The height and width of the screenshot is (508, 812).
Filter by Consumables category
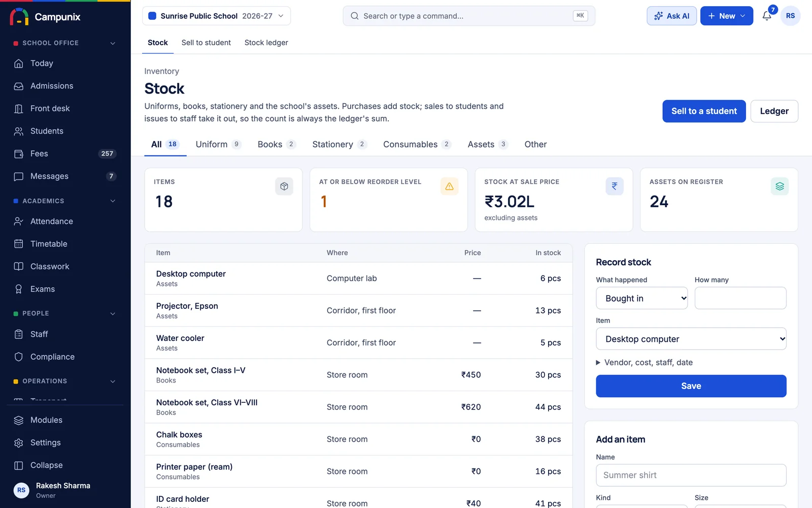pyautogui.click(x=417, y=144)
